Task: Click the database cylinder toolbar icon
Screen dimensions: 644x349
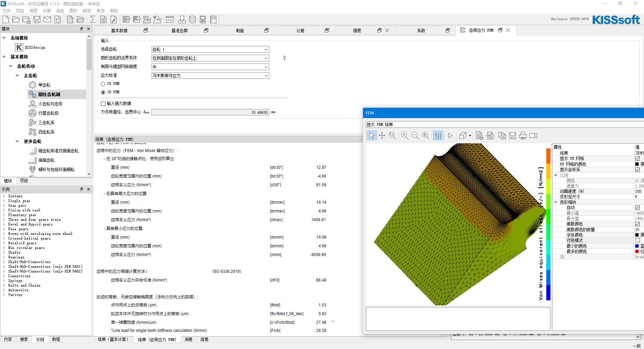Action: tap(193, 19)
